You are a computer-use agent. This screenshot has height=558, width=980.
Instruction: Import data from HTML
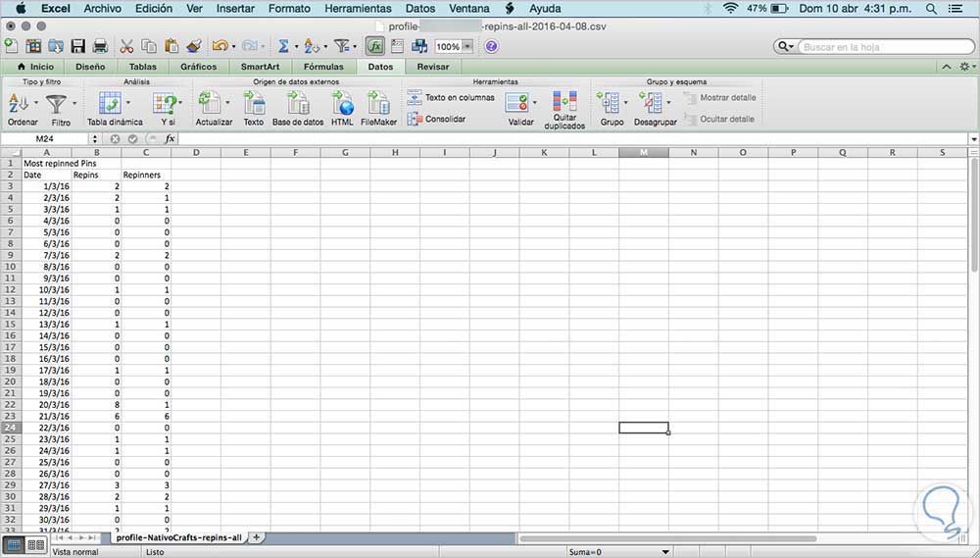point(342,103)
